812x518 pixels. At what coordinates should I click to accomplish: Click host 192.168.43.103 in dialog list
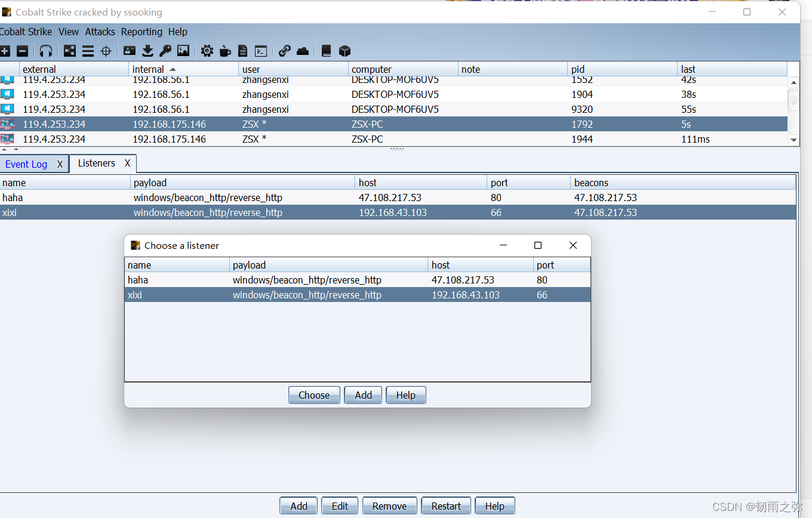tap(466, 295)
